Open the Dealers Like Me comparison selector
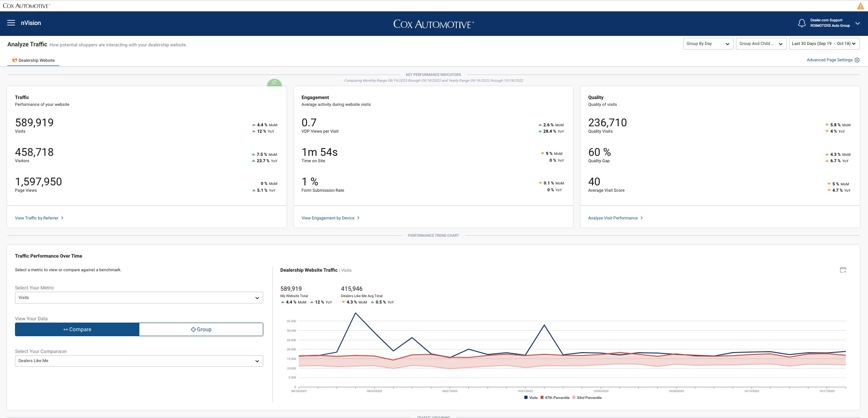The height and width of the screenshot is (418, 868). point(139,361)
